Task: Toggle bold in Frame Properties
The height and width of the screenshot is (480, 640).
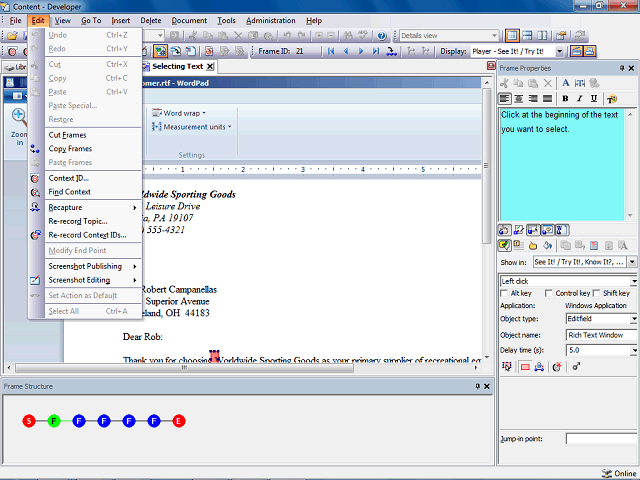Action: pyautogui.click(x=565, y=99)
